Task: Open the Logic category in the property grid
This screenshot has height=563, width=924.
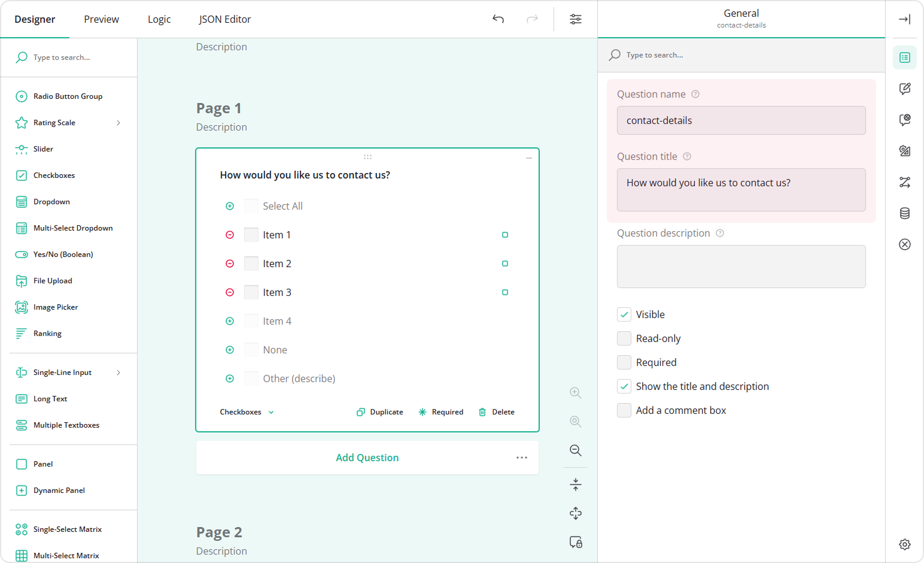Action: (x=904, y=182)
